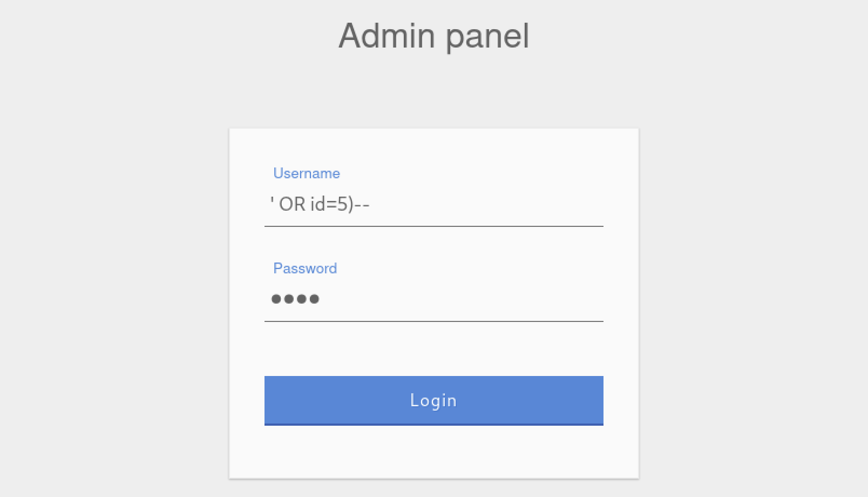Click blank card space above Login button

(x=433, y=348)
